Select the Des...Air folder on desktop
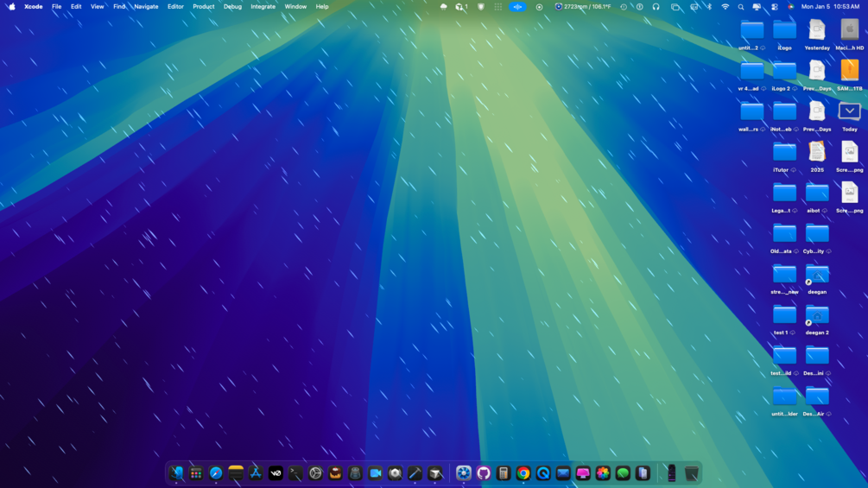The height and width of the screenshot is (488, 868). pyautogui.click(x=817, y=396)
